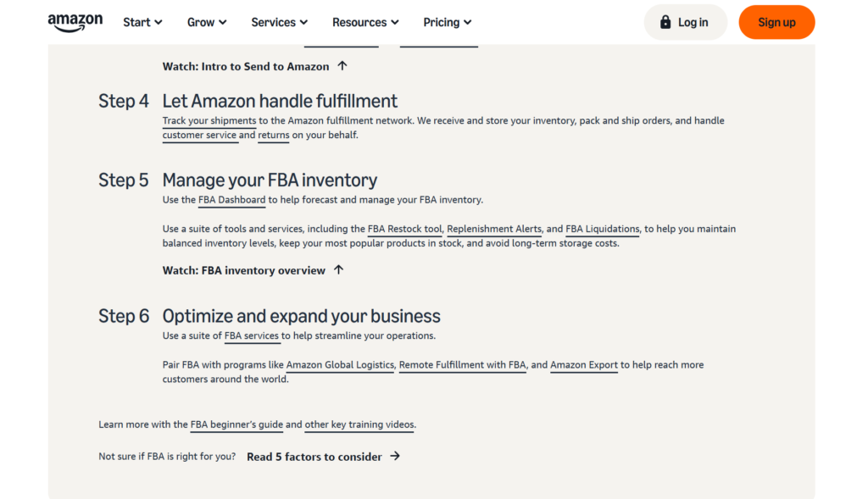Image resolution: width=868 pixels, height=499 pixels.
Task: Expand the Start dropdown menu
Action: tap(142, 23)
